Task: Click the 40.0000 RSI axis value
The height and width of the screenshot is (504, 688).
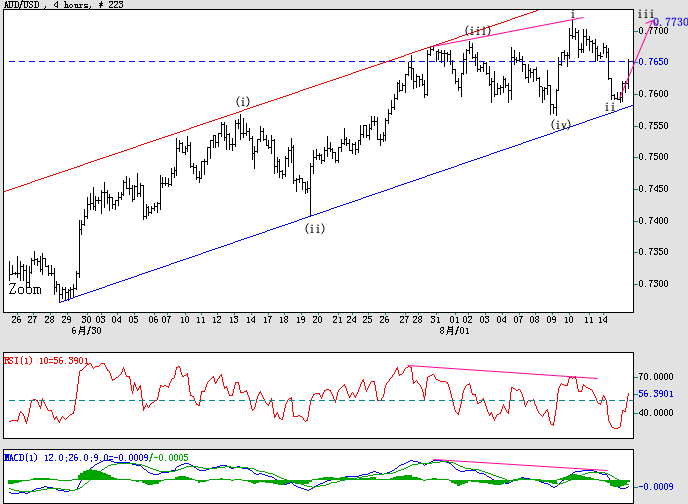Action: (656, 413)
